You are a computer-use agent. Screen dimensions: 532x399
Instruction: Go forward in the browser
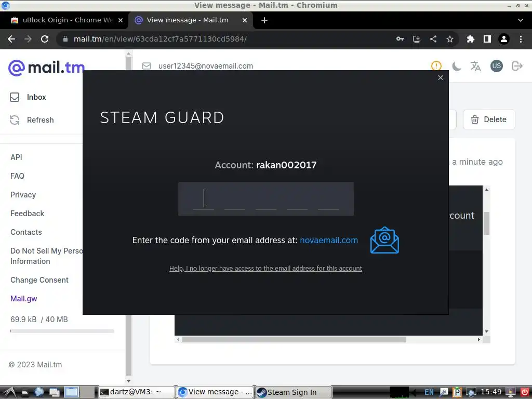coord(28,39)
